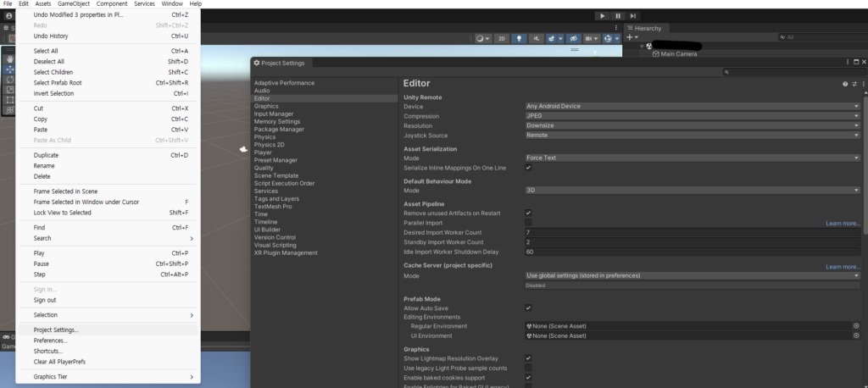Toggle hidden objects visibility icon
This screenshot has width=868, height=388.
pyautogui.click(x=574, y=39)
